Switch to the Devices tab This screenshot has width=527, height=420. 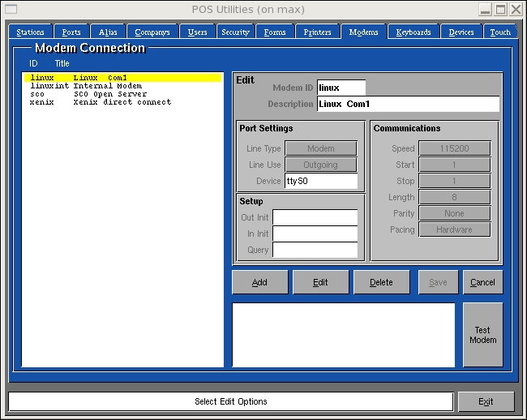(461, 32)
